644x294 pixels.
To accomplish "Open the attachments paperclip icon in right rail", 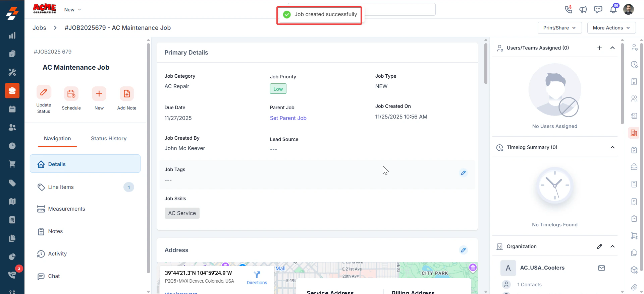I will pyautogui.click(x=634, y=287).
